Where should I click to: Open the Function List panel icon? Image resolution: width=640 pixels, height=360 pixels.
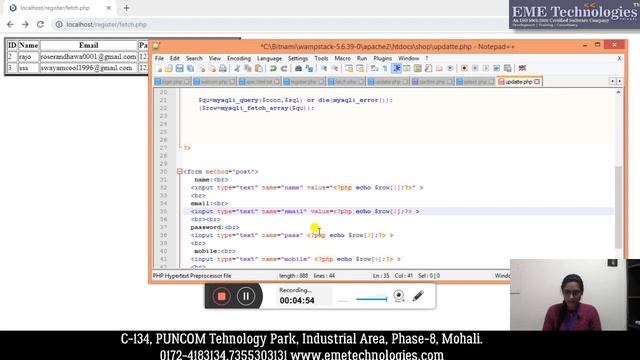[x=428, y=68]
